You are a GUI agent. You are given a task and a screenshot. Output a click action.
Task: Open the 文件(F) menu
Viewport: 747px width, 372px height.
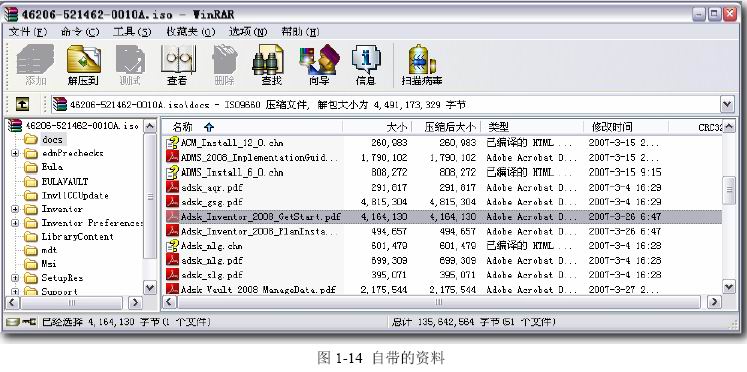coord(28,32)
